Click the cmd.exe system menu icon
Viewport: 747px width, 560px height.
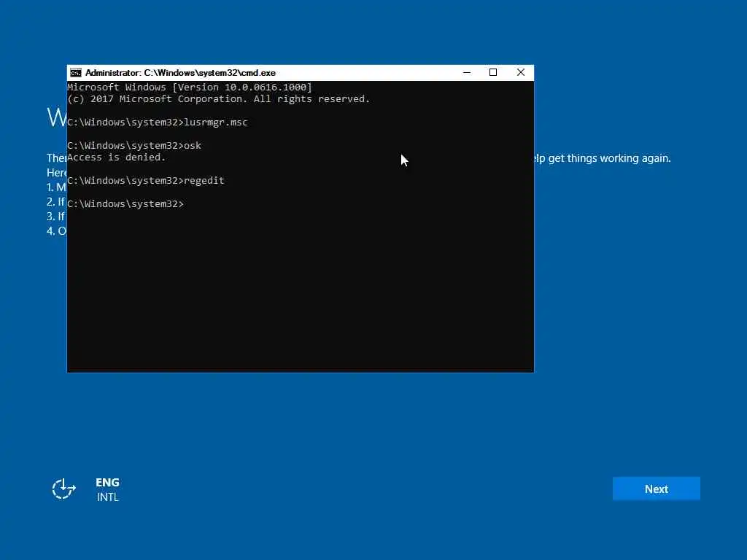point(76,73)
